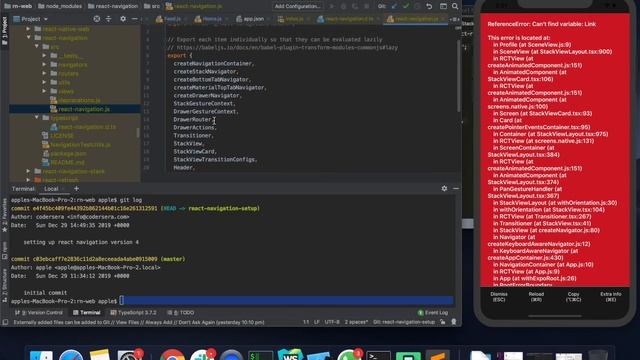Tap Extra Info on simulator error screen
The height and width of the screenshot is (360, 640).
(611, 297)
